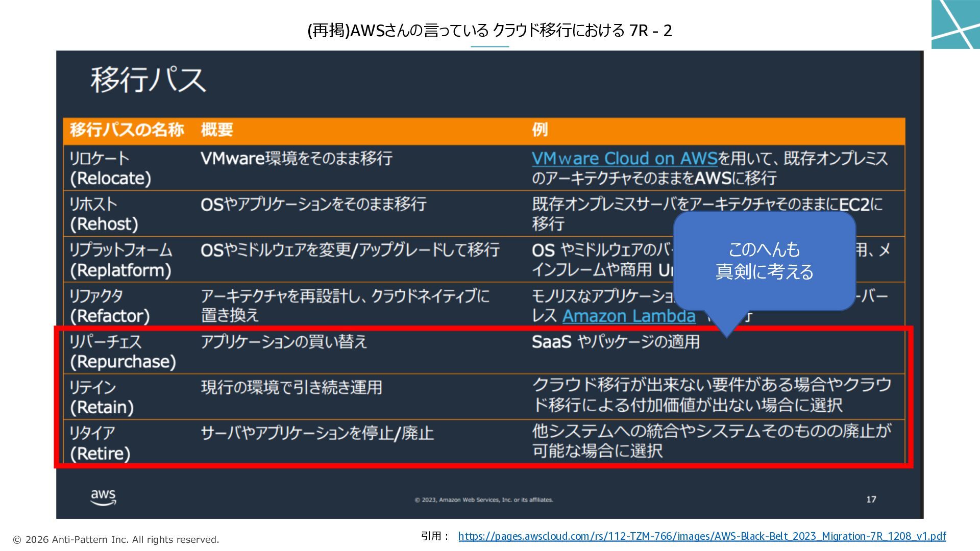Select the リホスト (Rehost) row name
Screen dimensions: 980x551
[104, 214]
